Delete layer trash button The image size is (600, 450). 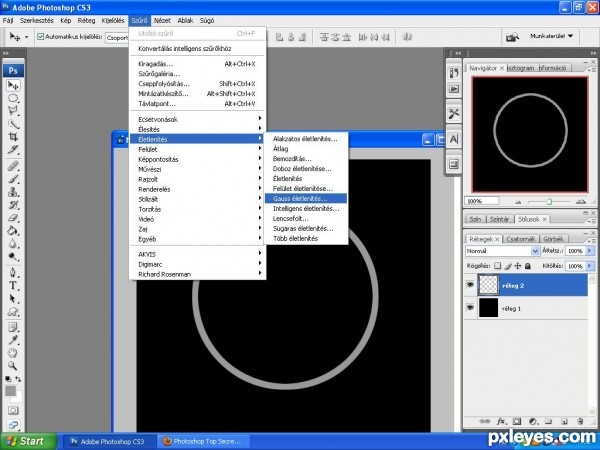[580, 421]
